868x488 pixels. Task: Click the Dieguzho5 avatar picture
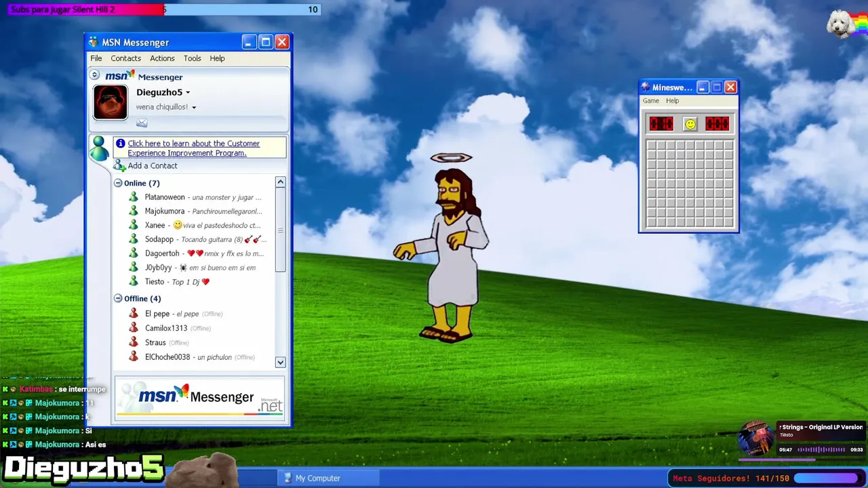[x=110, y=102]
